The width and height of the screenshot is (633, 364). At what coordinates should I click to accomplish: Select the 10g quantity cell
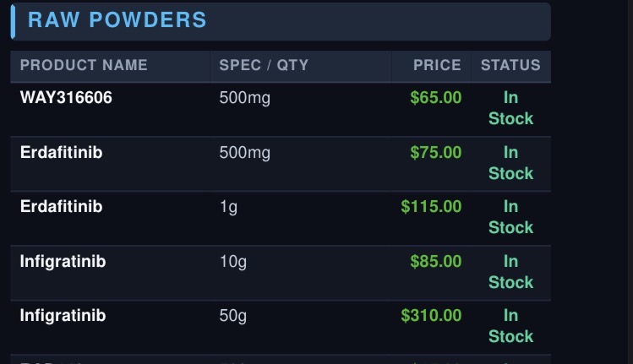233,263
